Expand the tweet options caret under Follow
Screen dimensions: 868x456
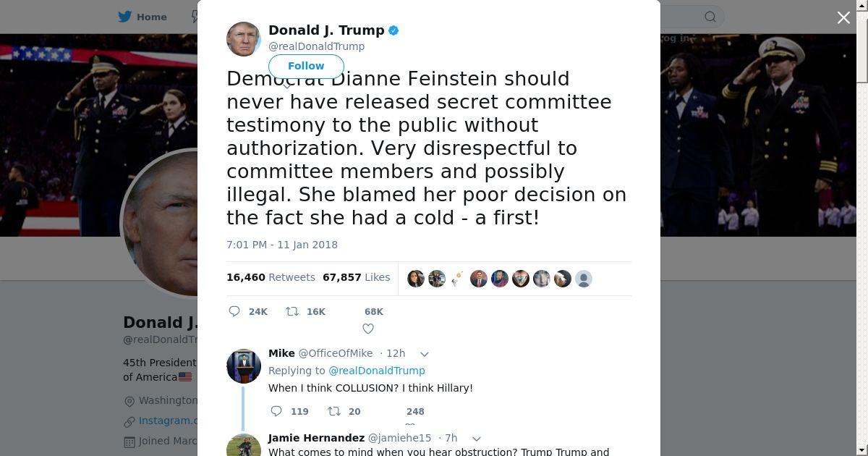click(287, 85)
